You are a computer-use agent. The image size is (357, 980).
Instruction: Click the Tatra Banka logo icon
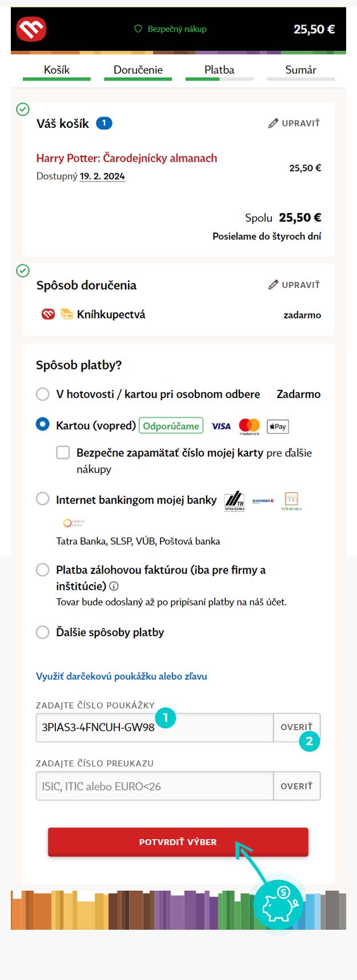[235, 501]
